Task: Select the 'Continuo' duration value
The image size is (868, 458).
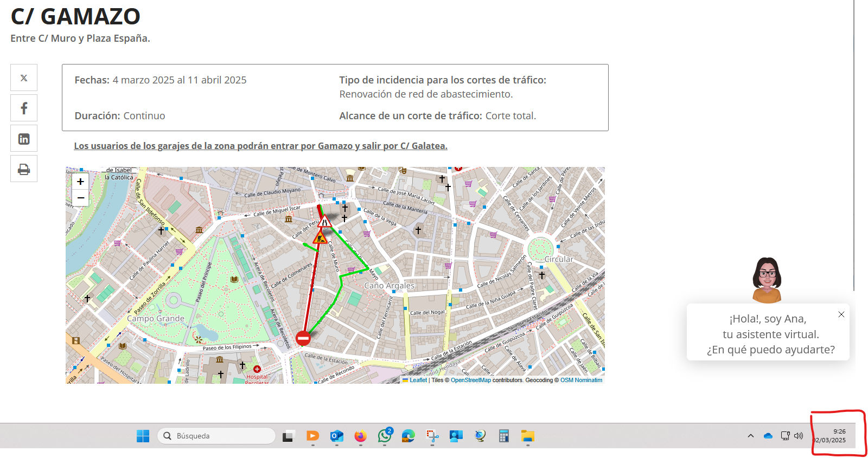Action: [144, 116]
